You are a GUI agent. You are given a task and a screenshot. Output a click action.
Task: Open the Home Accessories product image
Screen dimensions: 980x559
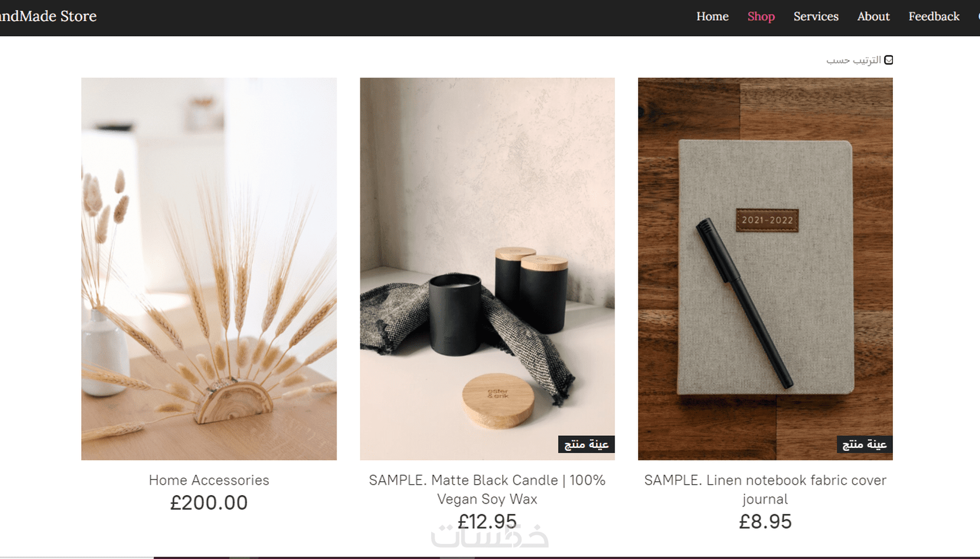tap(209, 269)
